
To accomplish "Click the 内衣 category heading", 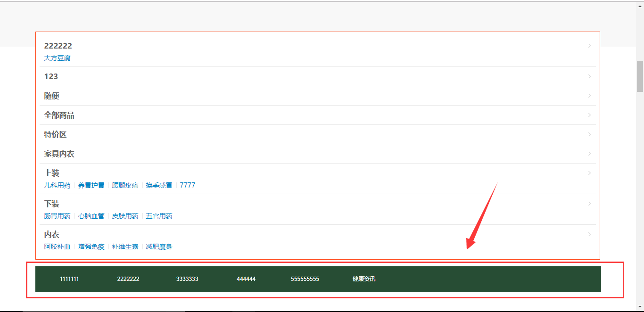I will (x=52, y=234).
